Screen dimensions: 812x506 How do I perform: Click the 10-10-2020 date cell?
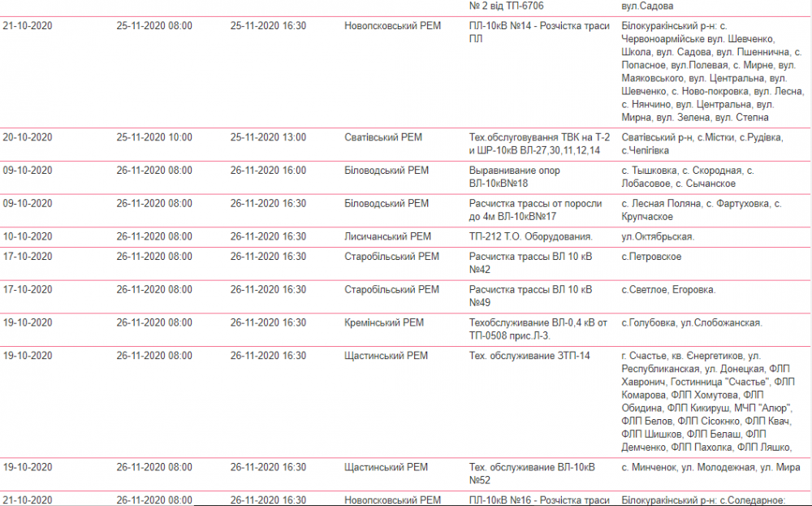(x=28, y=236)
